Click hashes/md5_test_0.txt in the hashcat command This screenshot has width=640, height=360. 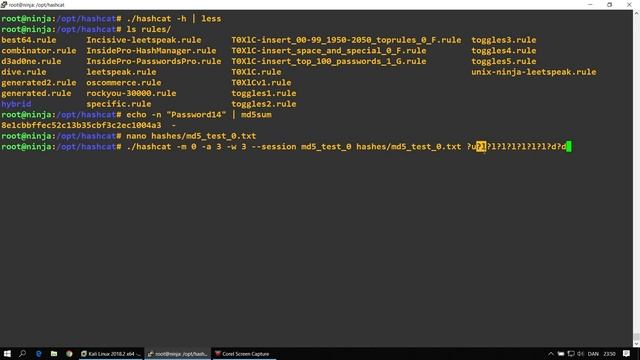(409, 146)
